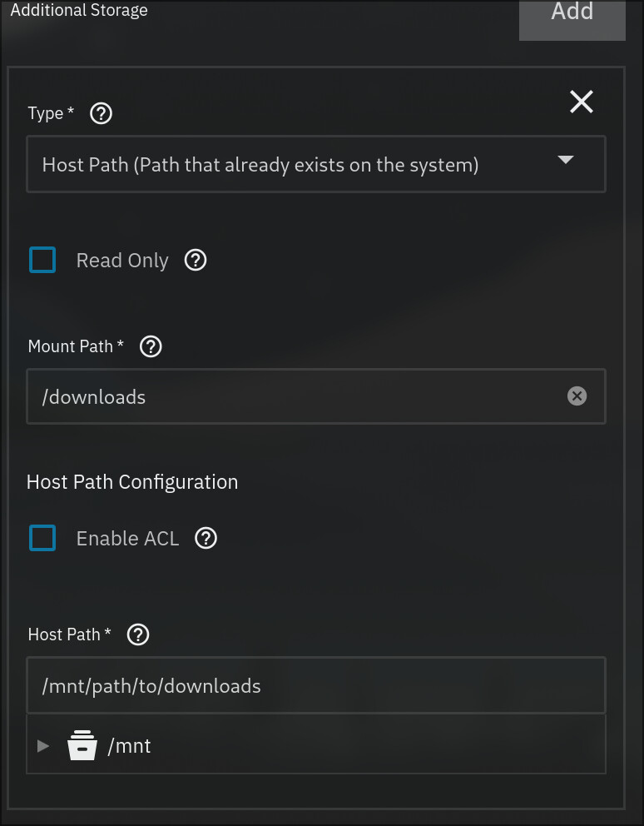The width and height of the screenshot is (644, 826).
Task: Click the Add button for Additional Storage
Action: click(572, 19)
